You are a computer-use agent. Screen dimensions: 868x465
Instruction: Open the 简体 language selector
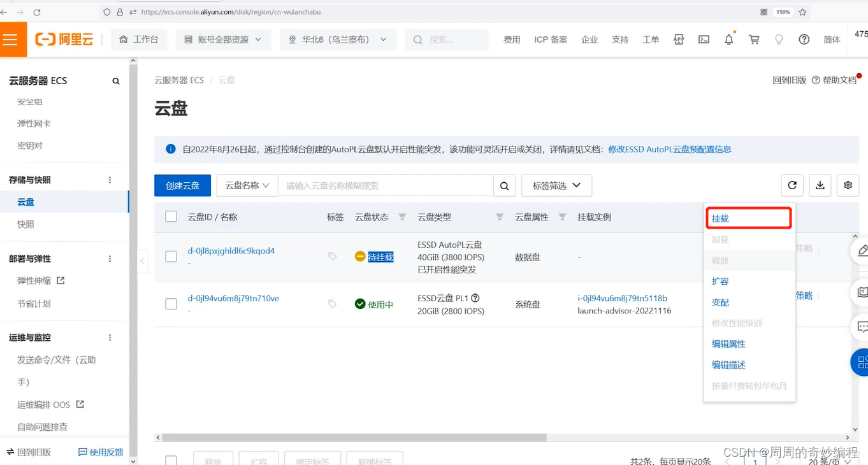[832, 39]
